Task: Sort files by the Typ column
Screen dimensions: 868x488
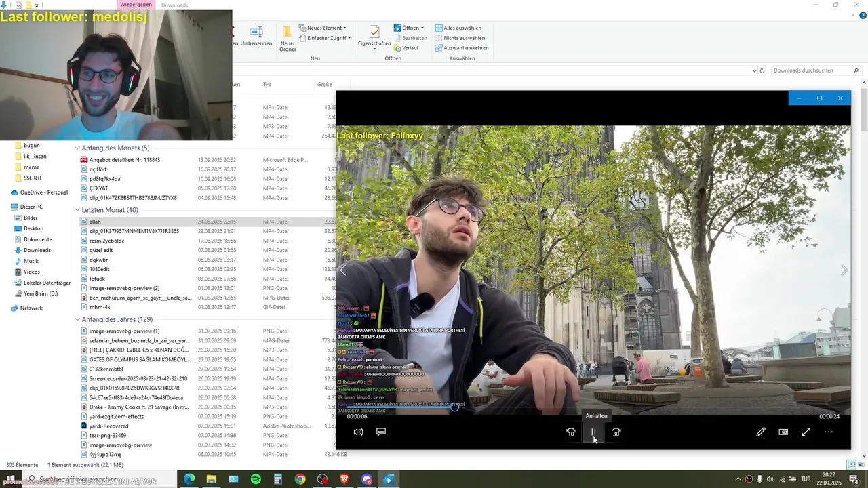Action: point(287,85)
